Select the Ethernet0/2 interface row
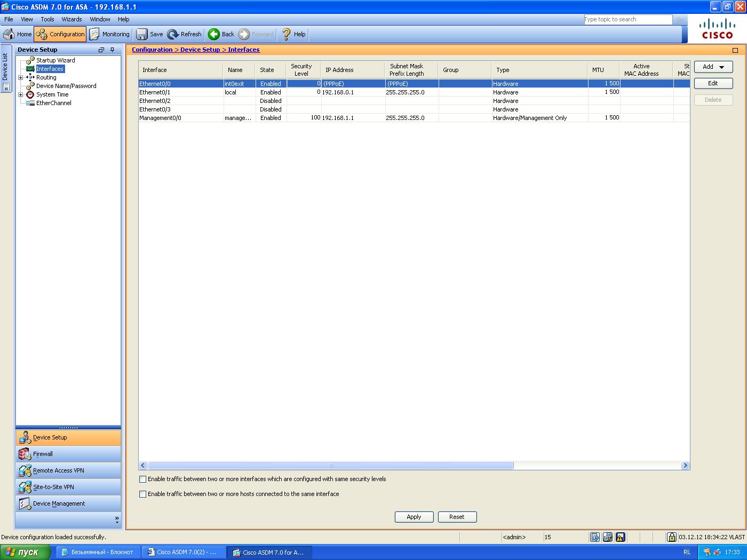 coord(414,101)
